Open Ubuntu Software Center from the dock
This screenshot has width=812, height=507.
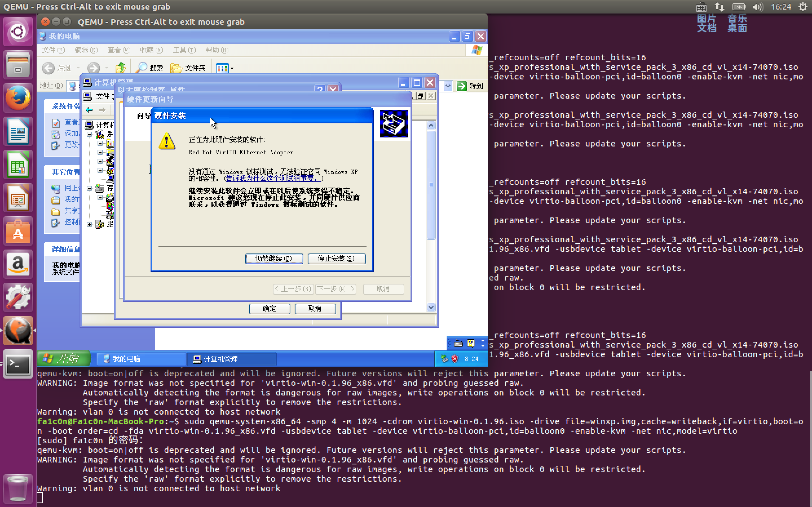coord(17,231)
